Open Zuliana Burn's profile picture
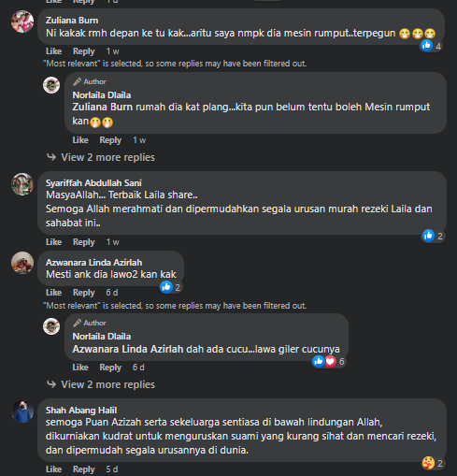The width and height of the screenshot is (457, 476). coord(22,22)
